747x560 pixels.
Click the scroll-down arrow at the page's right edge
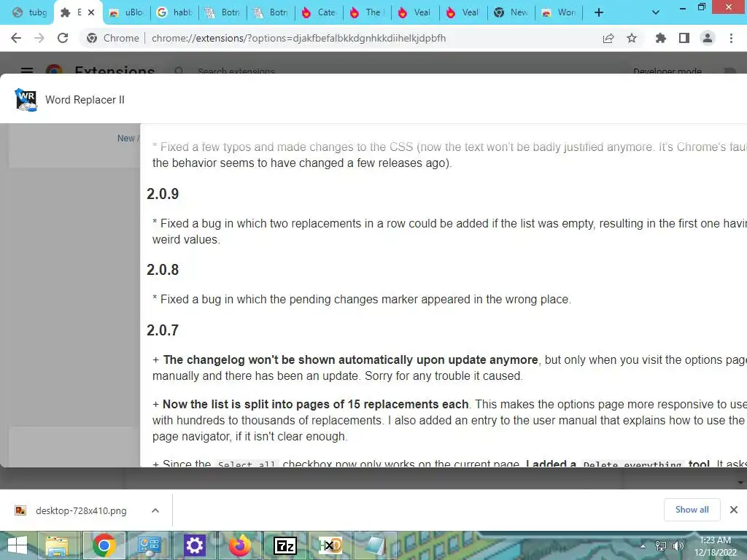pyautogui.click(x=740, y=483)
